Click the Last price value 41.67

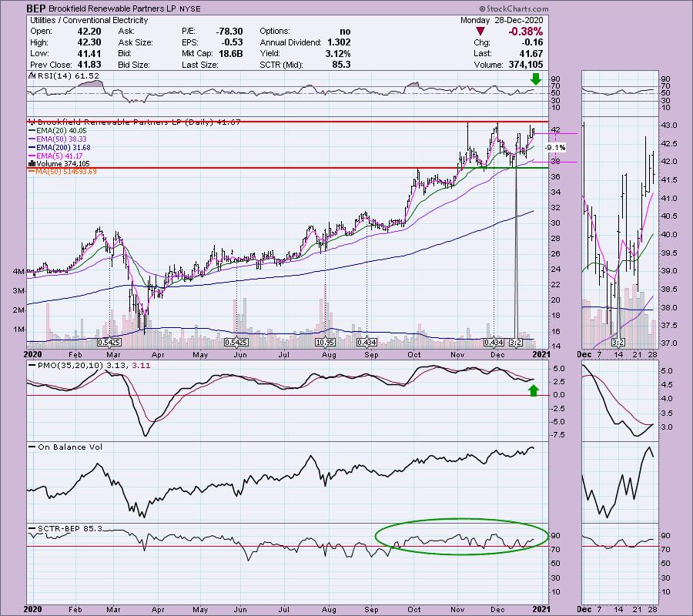531,53
